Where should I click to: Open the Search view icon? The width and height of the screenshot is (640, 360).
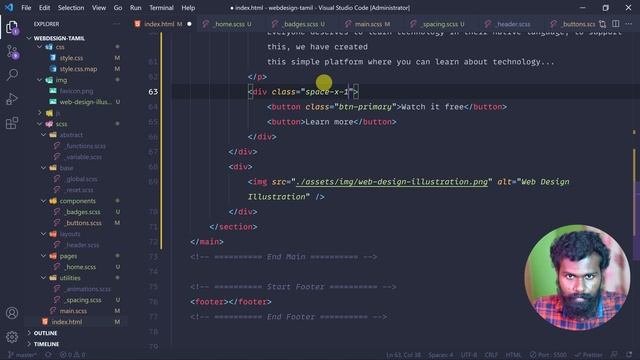point(12,75)
